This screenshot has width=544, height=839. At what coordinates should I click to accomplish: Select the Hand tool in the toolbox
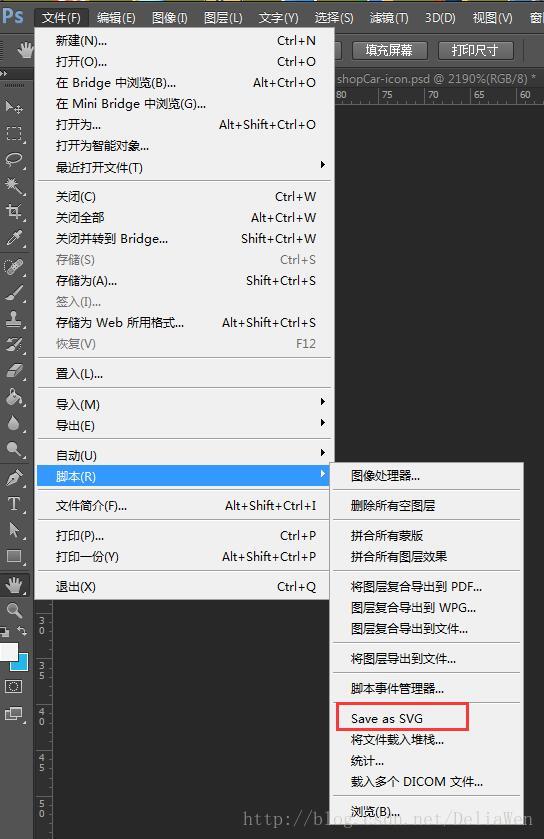pyautogui.click(x=14, y=585)
